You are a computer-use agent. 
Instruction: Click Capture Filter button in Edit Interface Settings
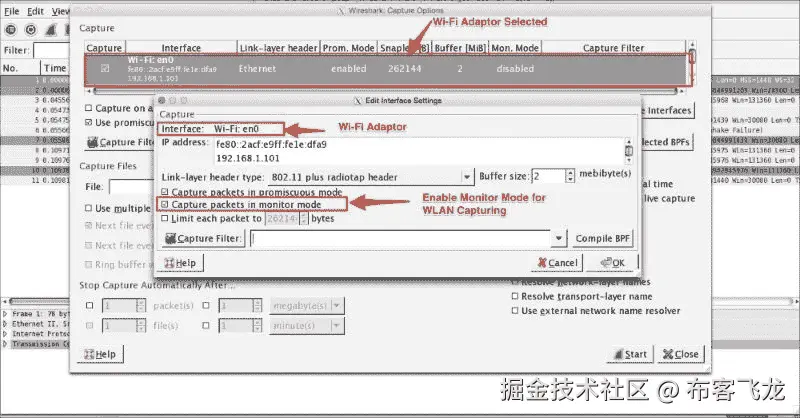[203, 238]
